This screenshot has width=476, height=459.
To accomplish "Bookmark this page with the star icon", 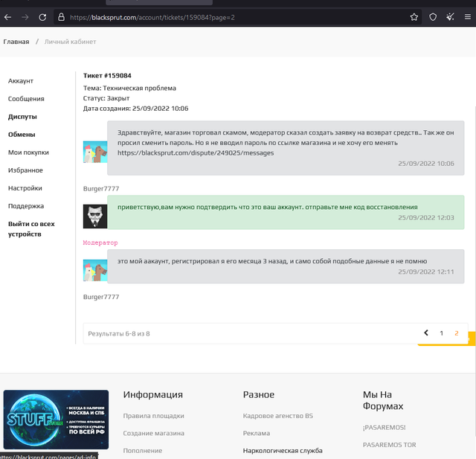I will tap(414, 17).
